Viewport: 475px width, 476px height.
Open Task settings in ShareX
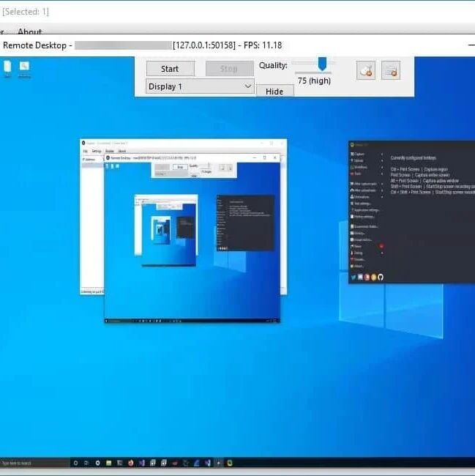pos(361,204)
